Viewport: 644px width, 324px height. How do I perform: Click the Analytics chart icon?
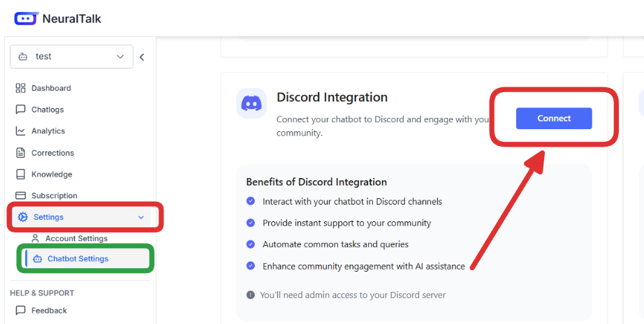[x=20, y=131]
